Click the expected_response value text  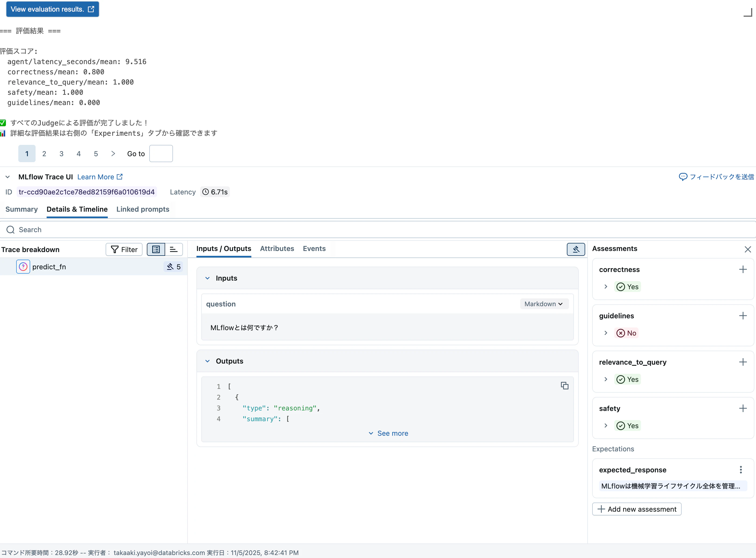(673, 486)
